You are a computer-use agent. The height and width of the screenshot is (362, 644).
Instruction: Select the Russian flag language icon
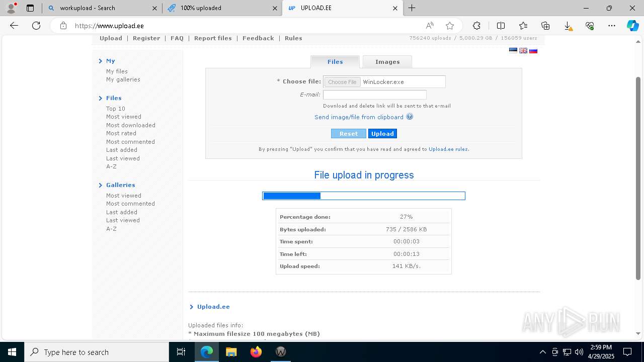533,50
